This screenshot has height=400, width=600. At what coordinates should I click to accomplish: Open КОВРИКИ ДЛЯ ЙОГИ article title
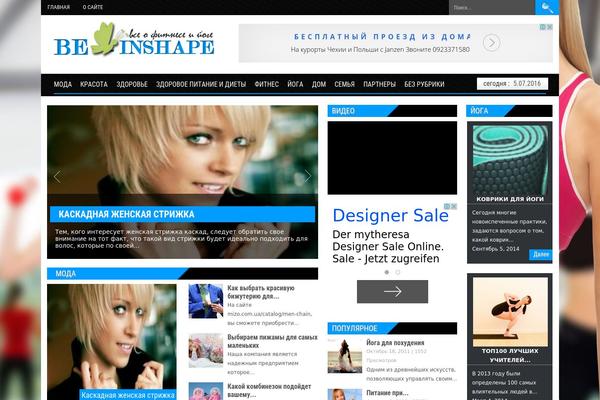pyautogui.click(x=510, y=199)
